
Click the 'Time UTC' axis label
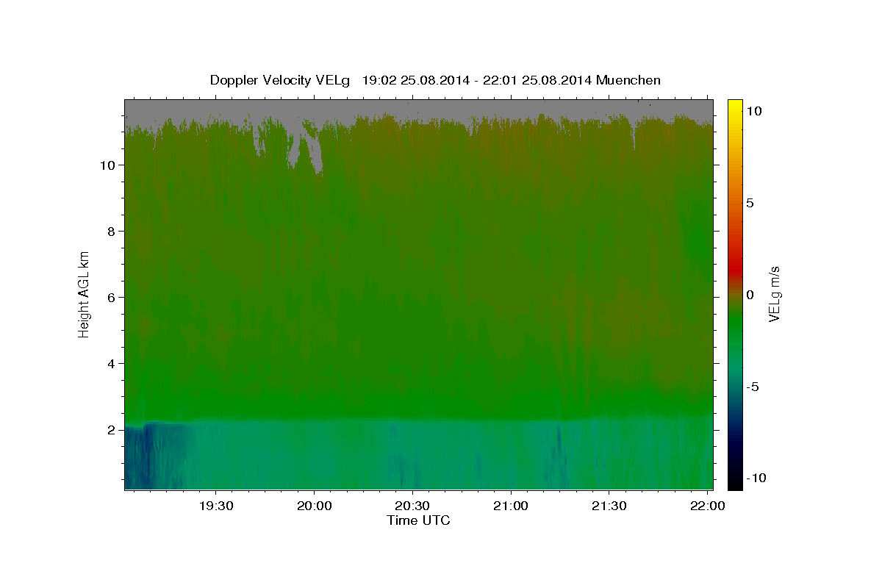click(418, 520)
